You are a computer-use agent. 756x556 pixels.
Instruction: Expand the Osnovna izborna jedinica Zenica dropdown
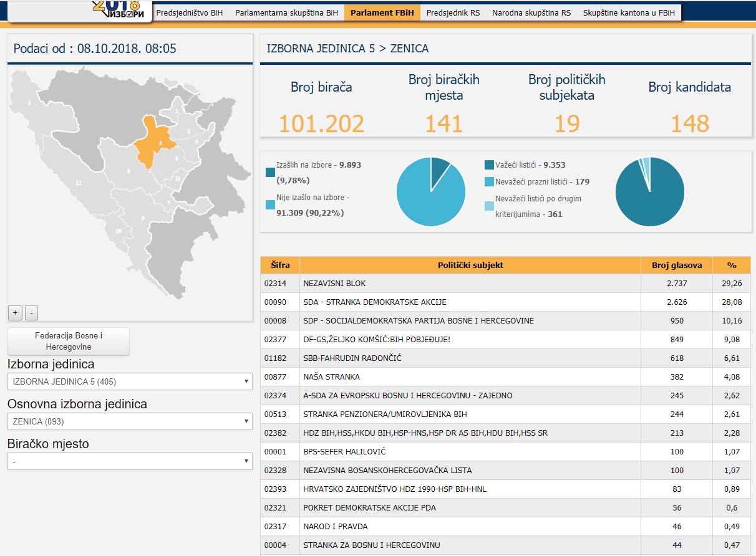130,421
